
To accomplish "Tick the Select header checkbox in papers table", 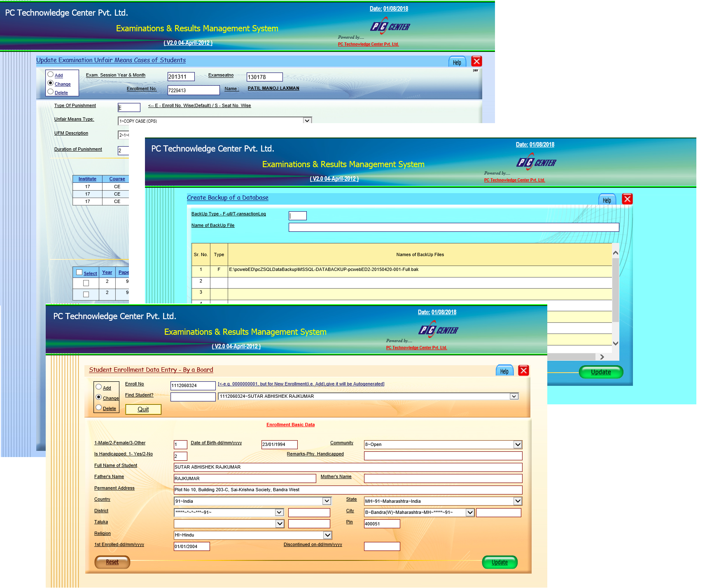I will pos(79,273).
